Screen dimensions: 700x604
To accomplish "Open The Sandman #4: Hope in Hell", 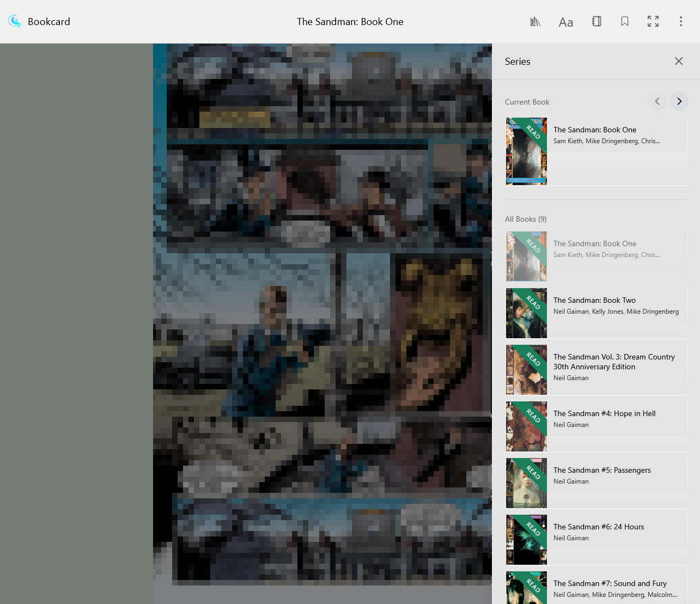I will [604, 413].
